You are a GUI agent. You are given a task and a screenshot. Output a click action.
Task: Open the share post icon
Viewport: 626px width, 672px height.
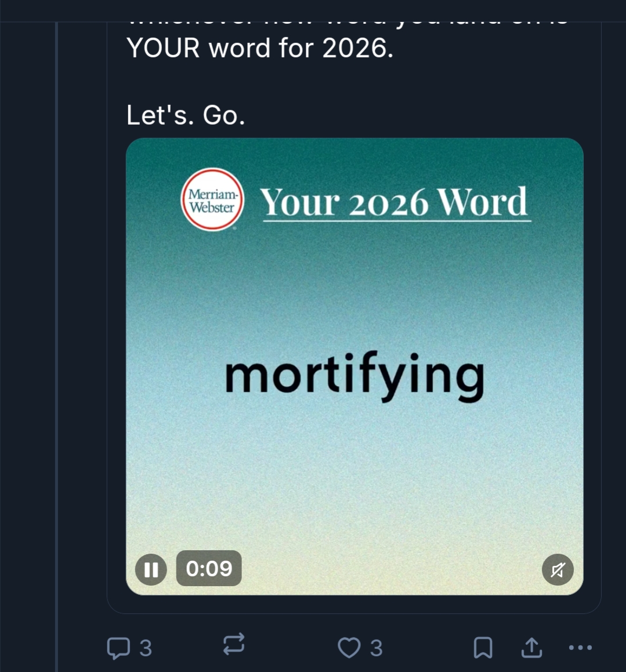531,648
